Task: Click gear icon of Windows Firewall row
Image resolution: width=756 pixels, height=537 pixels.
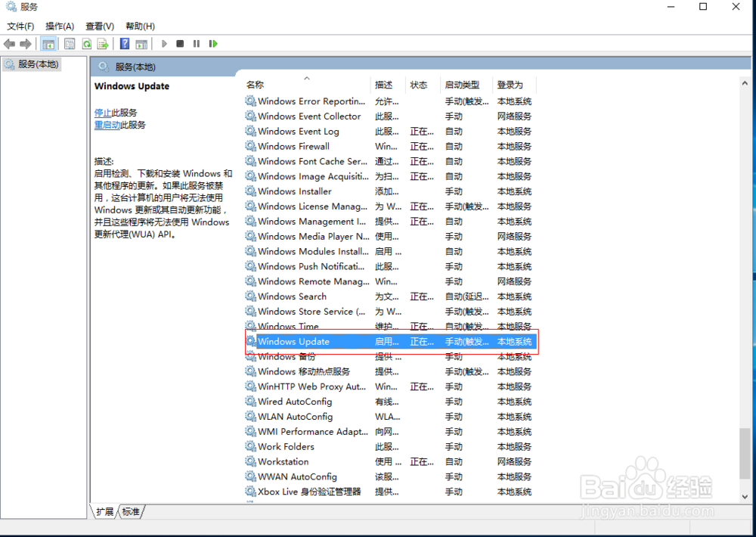Action: point(251,146)
